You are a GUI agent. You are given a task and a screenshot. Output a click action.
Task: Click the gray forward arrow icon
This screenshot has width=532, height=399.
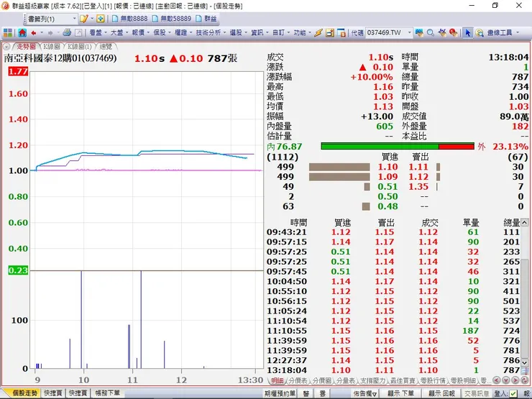pos(50,33)
